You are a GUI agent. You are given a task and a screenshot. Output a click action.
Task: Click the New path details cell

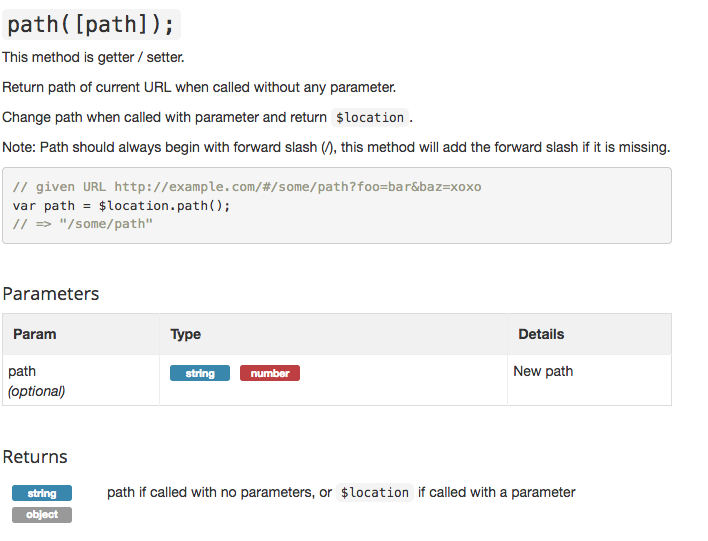tap(543, 371)
